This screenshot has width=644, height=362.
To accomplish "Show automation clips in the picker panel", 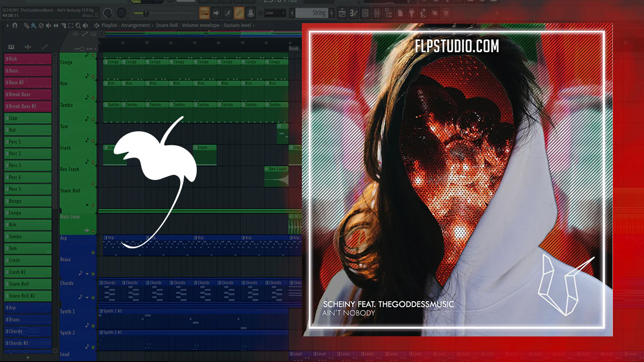I will click(44, 47).
